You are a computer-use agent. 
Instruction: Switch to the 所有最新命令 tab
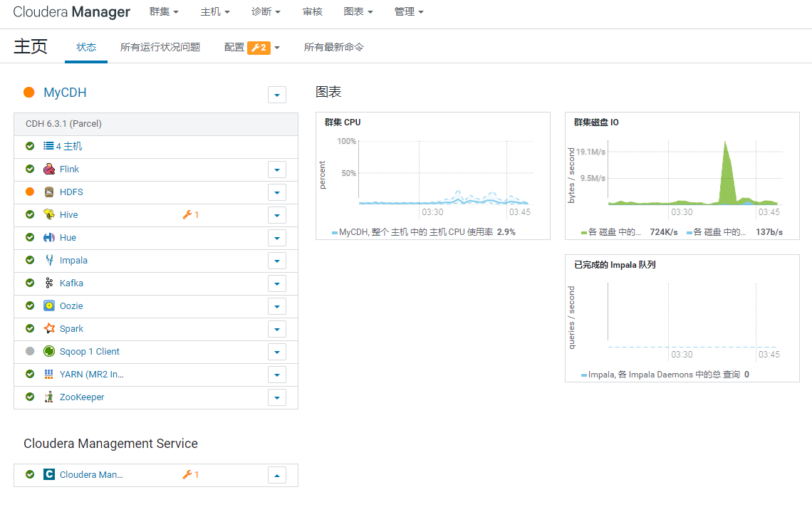pos(333,47)
